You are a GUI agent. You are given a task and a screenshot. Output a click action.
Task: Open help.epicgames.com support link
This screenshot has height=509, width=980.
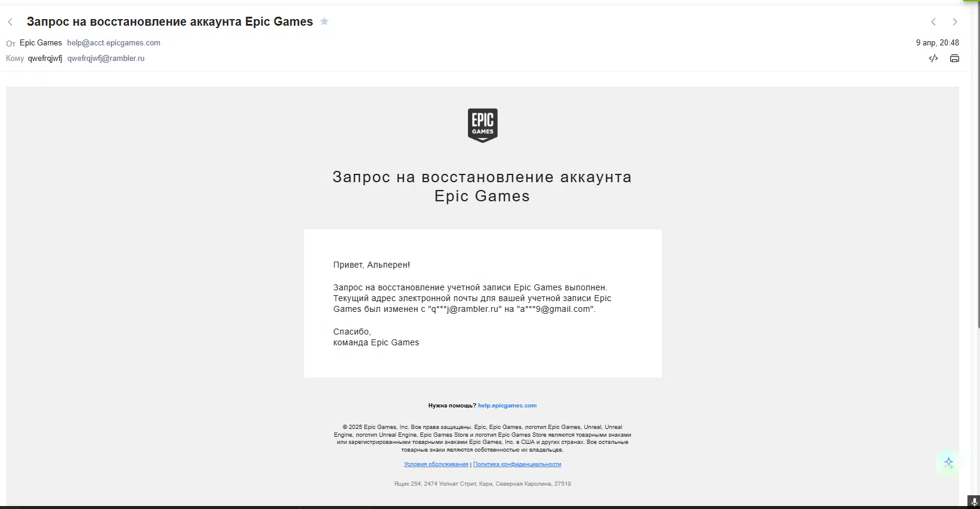point(507,406)
